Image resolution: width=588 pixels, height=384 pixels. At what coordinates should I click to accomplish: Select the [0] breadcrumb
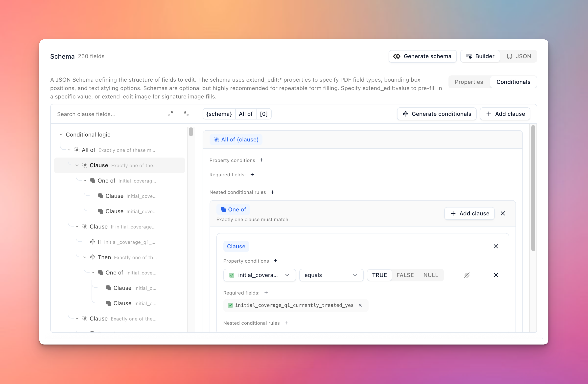click(x=264, y=114)
